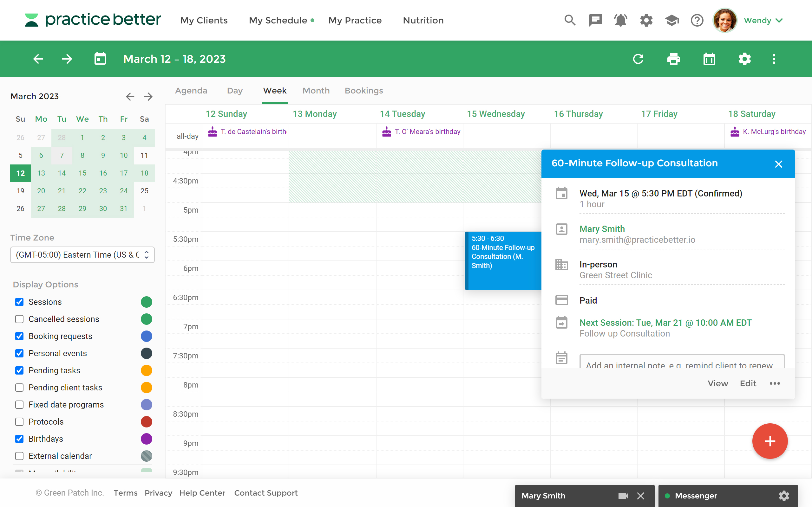Click Edit in the session popup

click(x=748, y=383)
